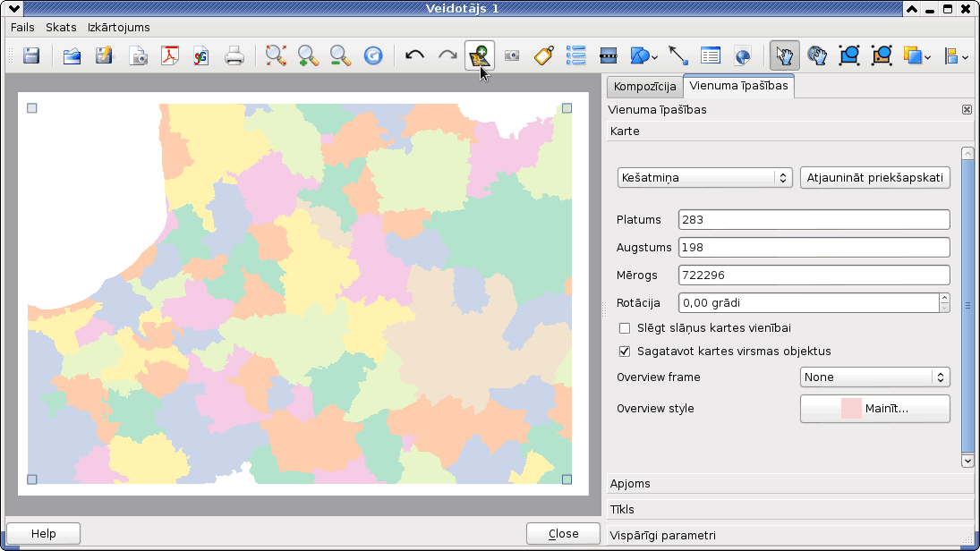Select the Add attribute table tool
The width and height of the screenshot is (980, 551).
[711, 55]
